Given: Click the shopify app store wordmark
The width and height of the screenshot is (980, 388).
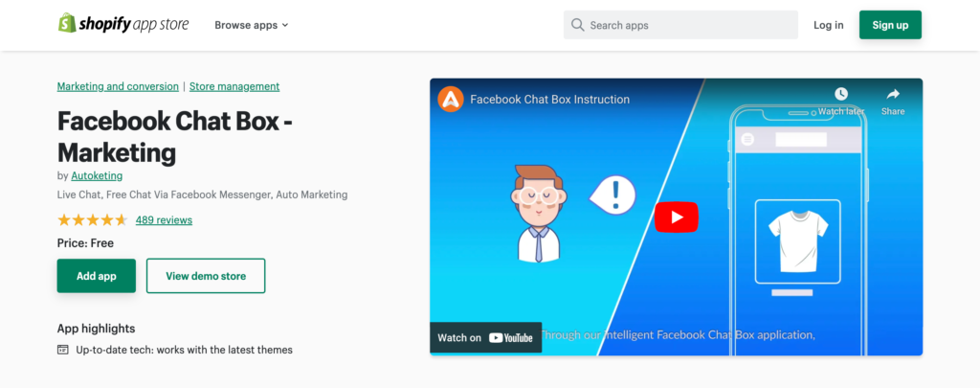Looking at the screenshot, I should tap(134, 24).
